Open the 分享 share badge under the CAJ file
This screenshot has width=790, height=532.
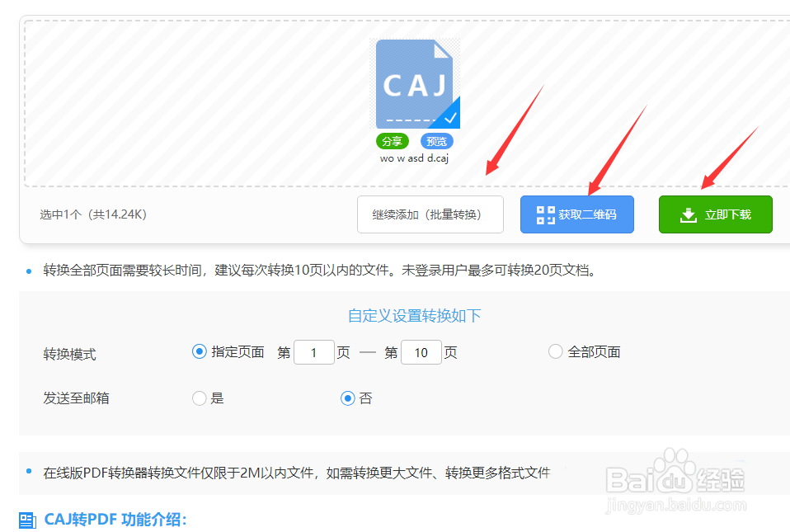point(392,141)
